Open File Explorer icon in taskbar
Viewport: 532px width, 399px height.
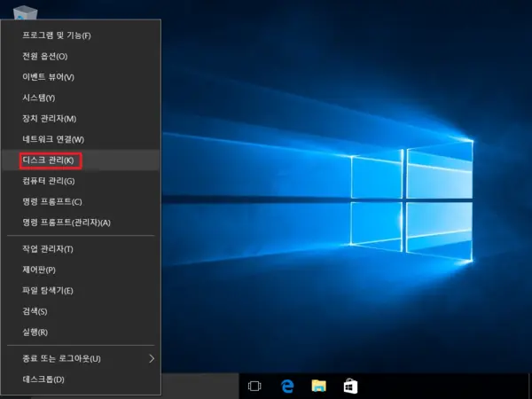[318, 386]
